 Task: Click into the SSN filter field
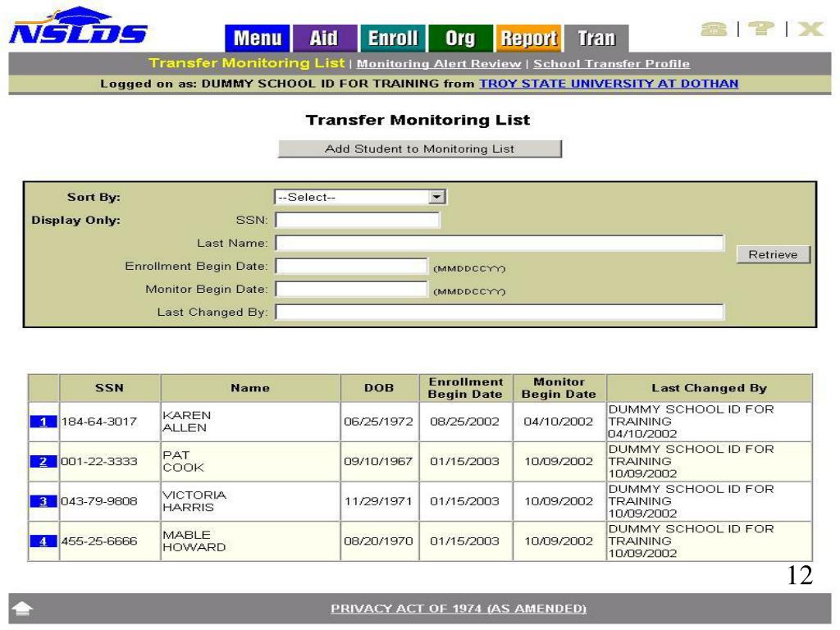(x=358, y=220)
